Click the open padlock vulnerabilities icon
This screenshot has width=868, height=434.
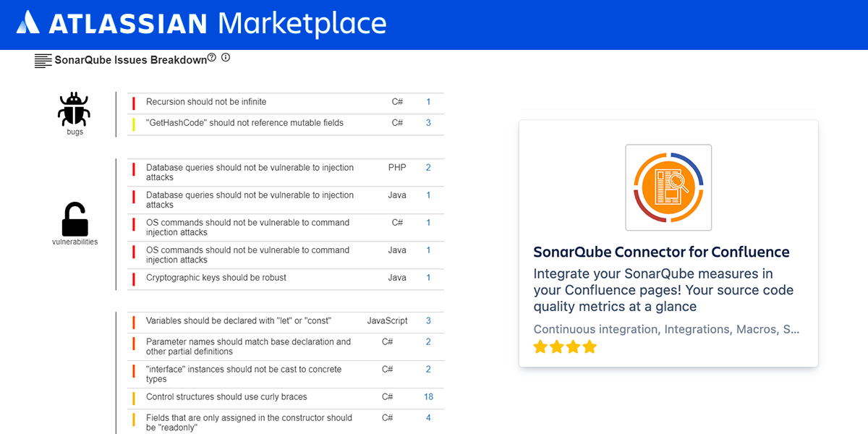point(75,219)
